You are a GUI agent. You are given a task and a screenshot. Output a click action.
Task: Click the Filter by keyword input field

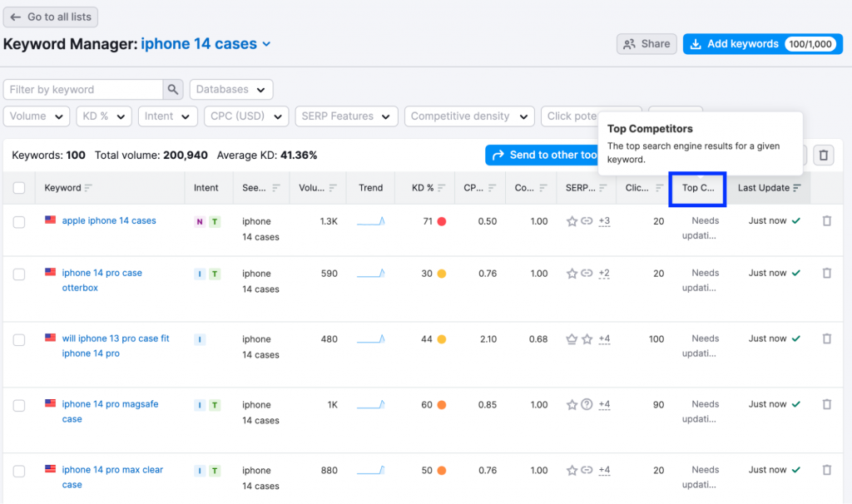[83, 90]
